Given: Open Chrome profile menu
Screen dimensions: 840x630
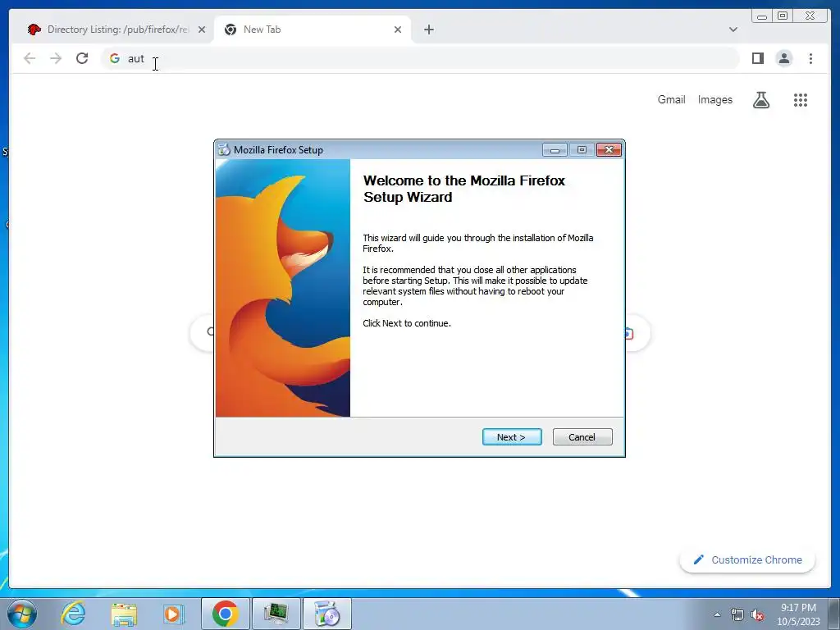Looking at the screenshot, I should [x=783, y=58].
